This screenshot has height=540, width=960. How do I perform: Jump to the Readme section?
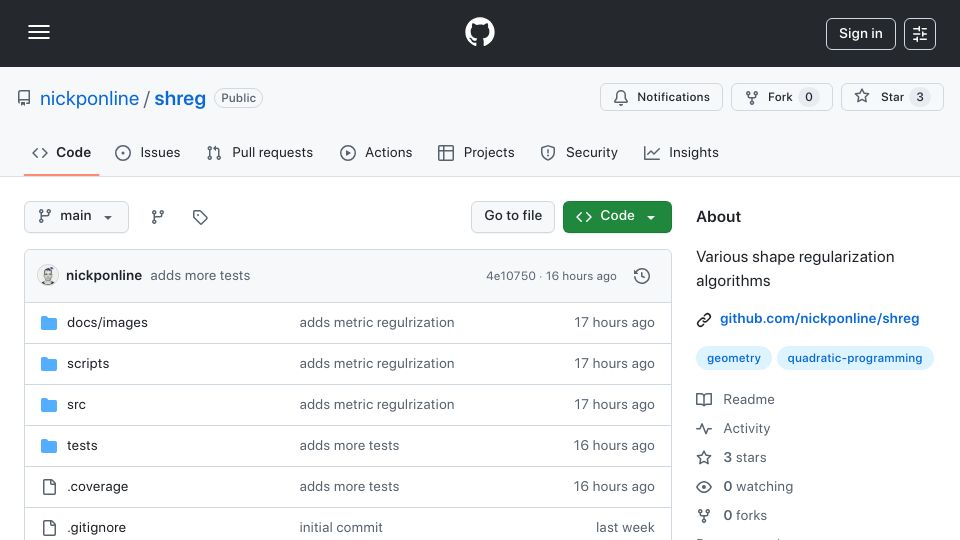pyautogui.click(x=749, y=400)
